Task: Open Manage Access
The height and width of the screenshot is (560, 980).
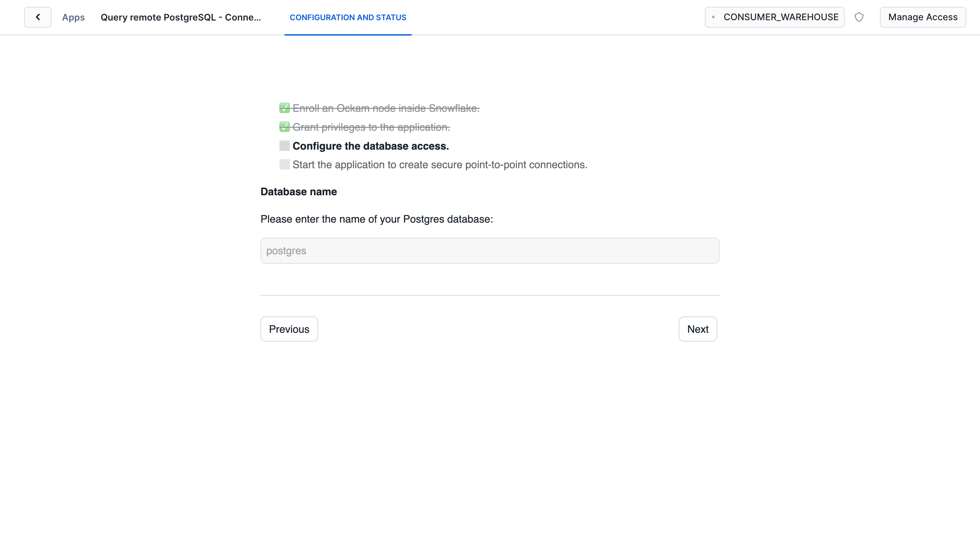Action: point(922,17)
